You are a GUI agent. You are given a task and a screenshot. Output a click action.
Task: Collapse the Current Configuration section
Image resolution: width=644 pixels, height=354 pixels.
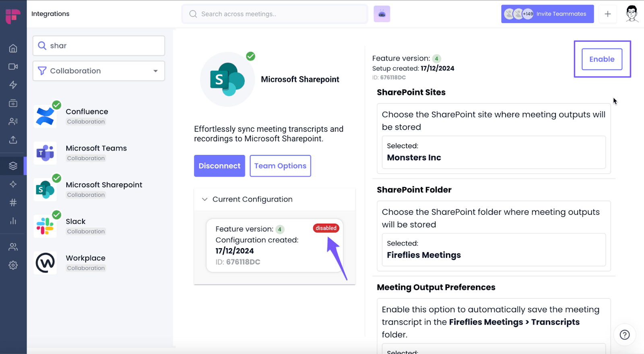click(205, 199)
